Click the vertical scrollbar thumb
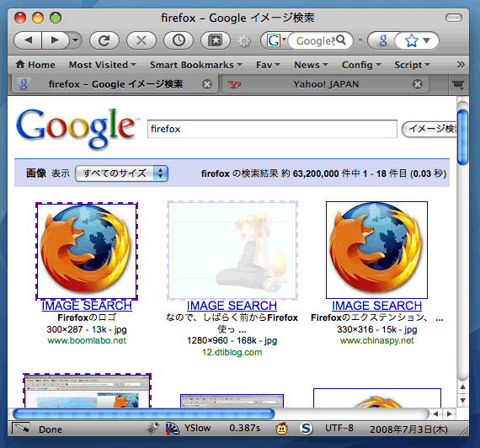Screen dimensions: 480x448 [x=462, y=137]
